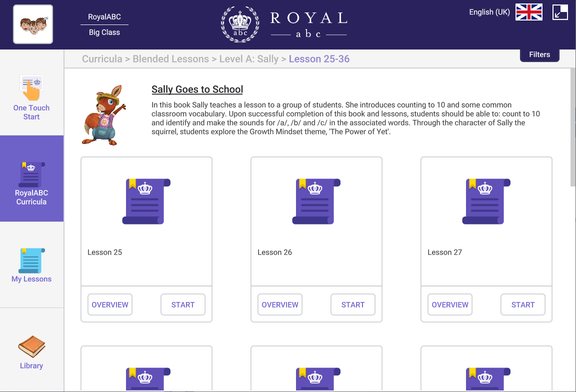Click the RoyalABC school name

click(104, 17)
